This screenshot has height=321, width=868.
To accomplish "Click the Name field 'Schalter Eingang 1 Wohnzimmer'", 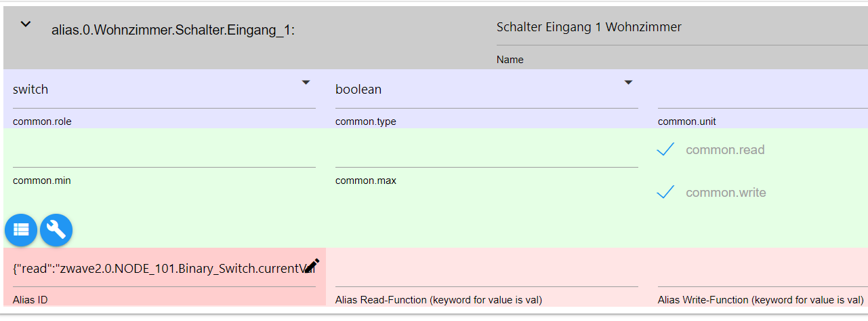I will [x=588, y=27].
